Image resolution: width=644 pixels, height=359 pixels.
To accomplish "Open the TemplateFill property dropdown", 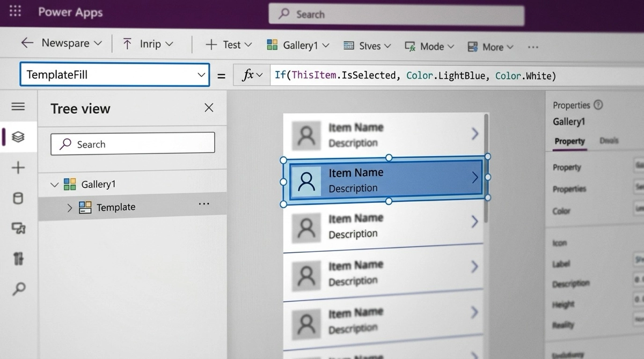I will pos(201,75).
